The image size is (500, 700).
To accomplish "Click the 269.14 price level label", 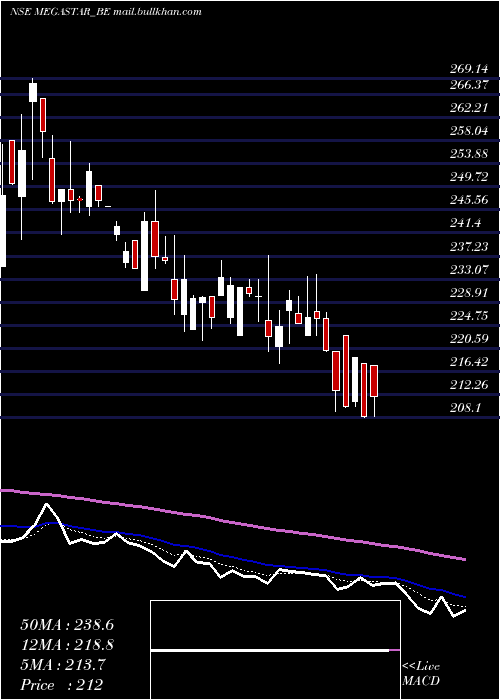I will 469,69.
